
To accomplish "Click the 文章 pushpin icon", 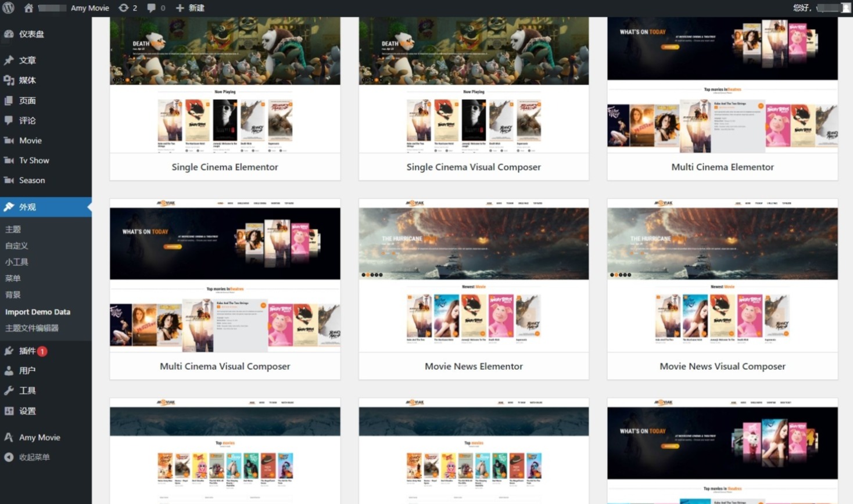I will pyautogui.click(x=9, y=60).
